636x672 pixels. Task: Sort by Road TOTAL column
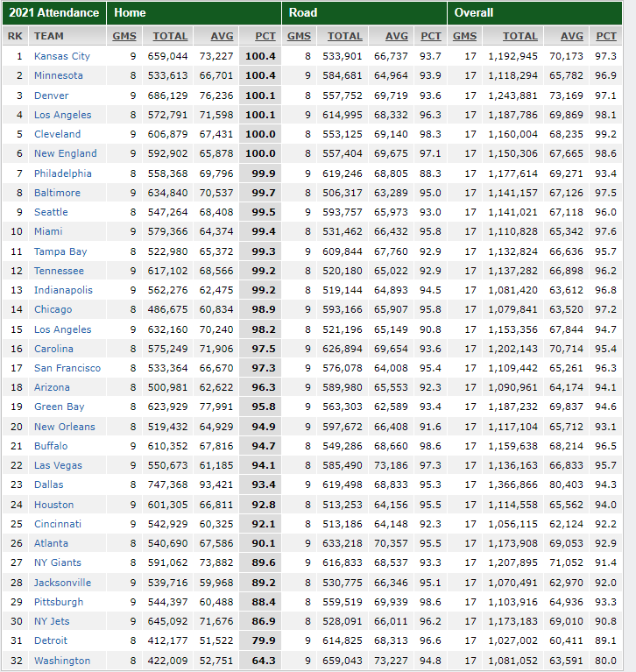(x=345, y=37)
